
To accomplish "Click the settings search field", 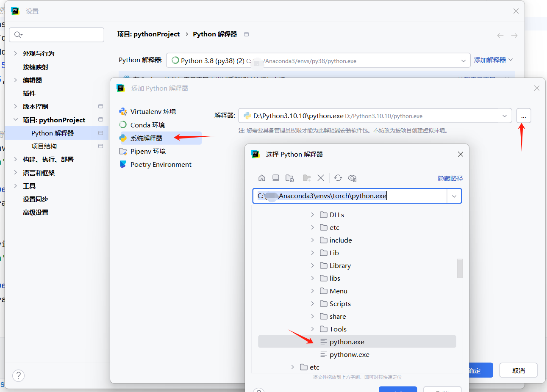I will [x=57, y=35].
